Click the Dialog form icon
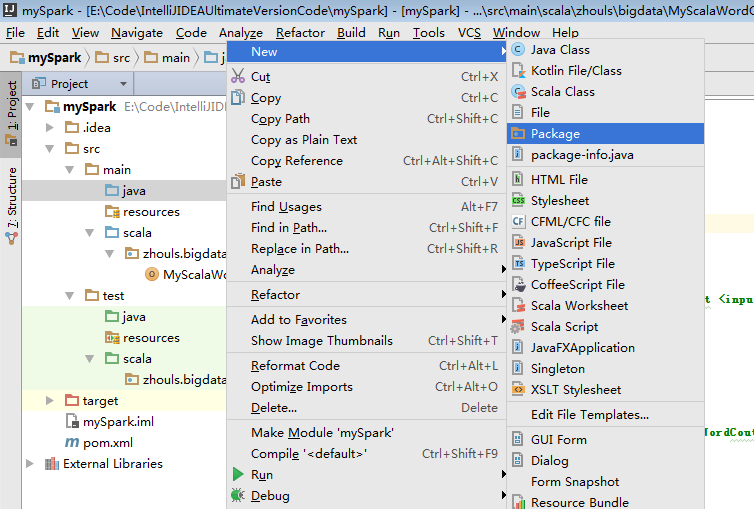This screenshot has height=509, width=754. (x=517, y=460)
